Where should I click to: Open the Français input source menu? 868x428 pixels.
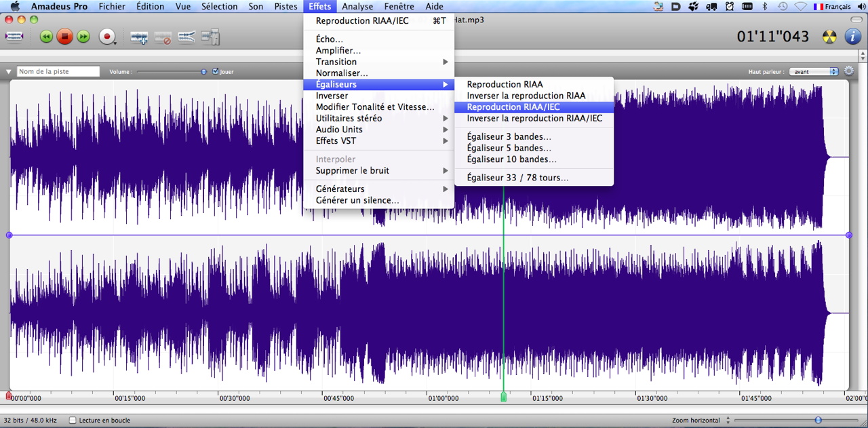[x=832, y=6]
